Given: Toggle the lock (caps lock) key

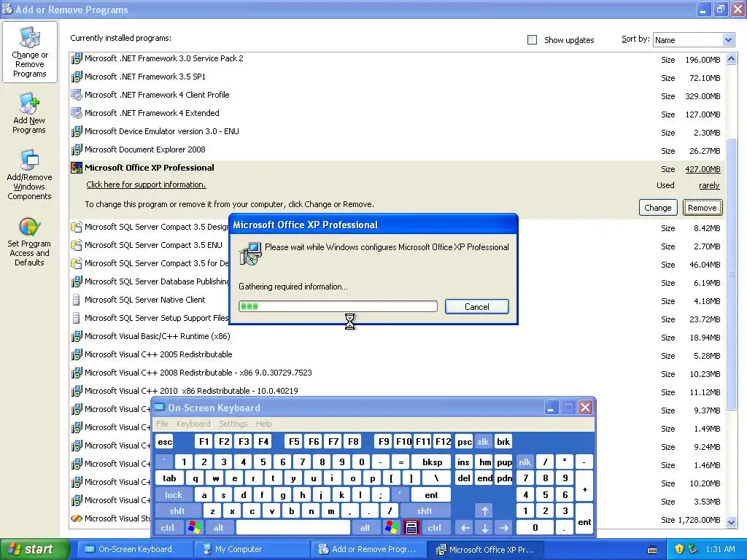Looking at the screenshot, I should [x=174, y=495].
